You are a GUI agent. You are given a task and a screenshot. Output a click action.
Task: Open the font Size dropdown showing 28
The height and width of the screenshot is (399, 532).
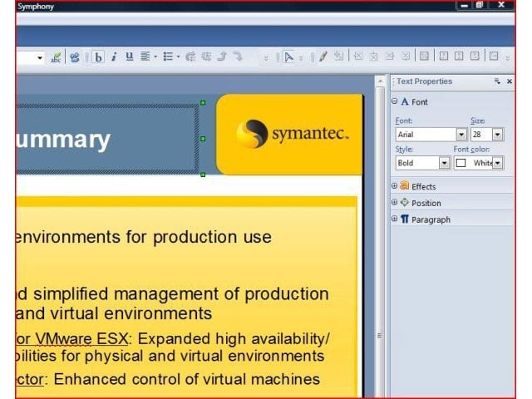click(x=497, y=135)
